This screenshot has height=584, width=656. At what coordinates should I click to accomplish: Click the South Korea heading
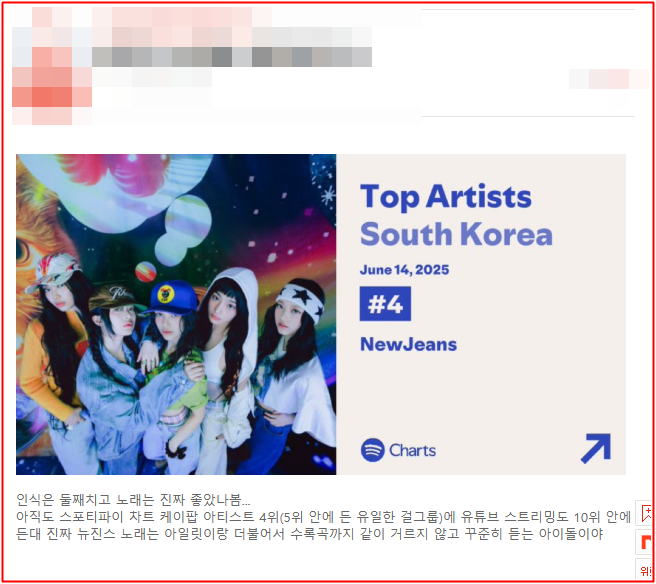(456, 234)
